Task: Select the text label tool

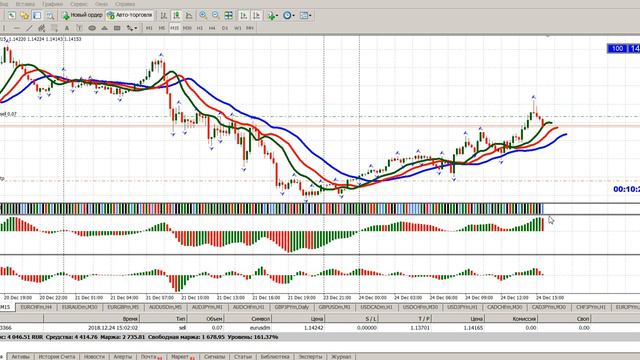Action: coord(80,28)
